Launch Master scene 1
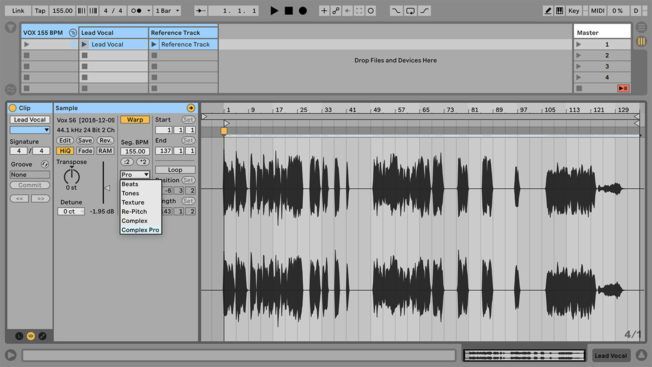The image size is (652, 367). click(x=578, y=44)
